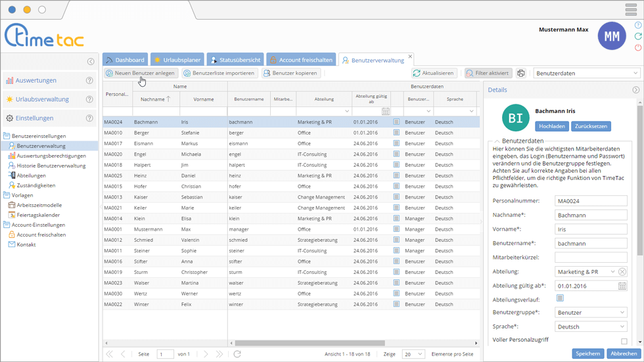Switch to the Statusübersicht tab
Image resolution: width=644 pixels, height=362 pixels.
235,60
